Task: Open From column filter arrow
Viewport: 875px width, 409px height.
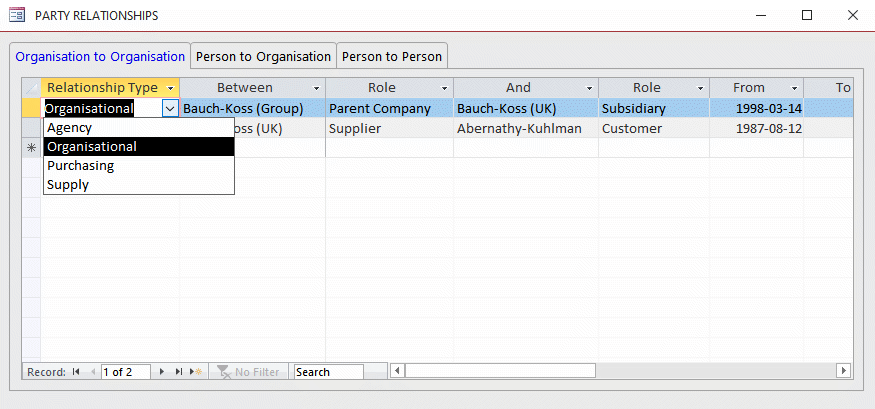Action: 795,88
